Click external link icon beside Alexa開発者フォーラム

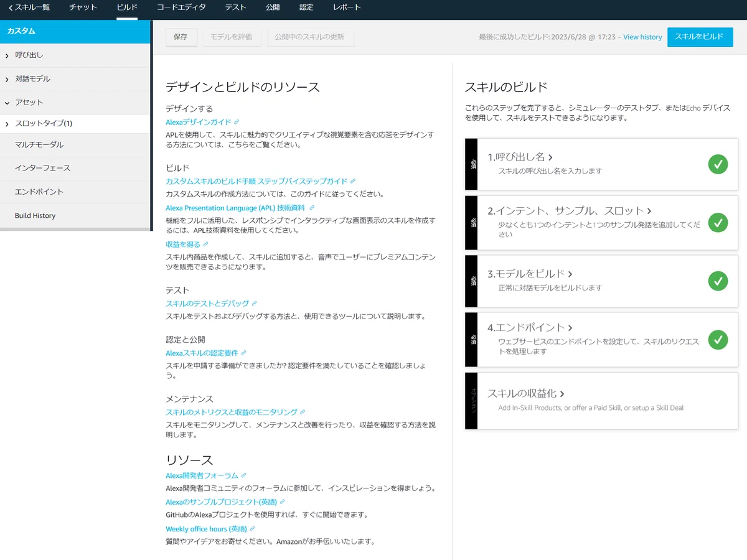click(243, 475)
